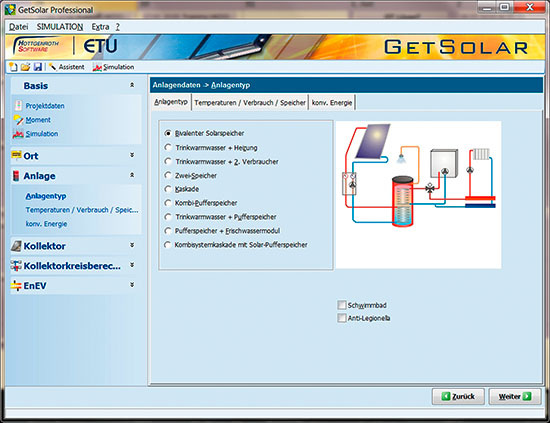The height and width of the screenshot is (423, 550).
Task: Expand the Ort section chevron
Action: [132, 155]
